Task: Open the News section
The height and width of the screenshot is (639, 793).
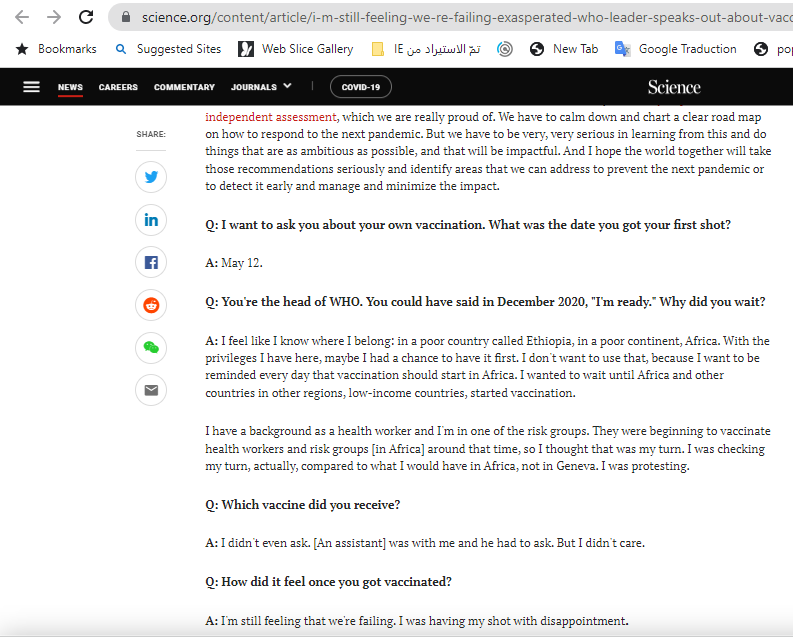Action: pyautogui.click(x=70, y=87)
